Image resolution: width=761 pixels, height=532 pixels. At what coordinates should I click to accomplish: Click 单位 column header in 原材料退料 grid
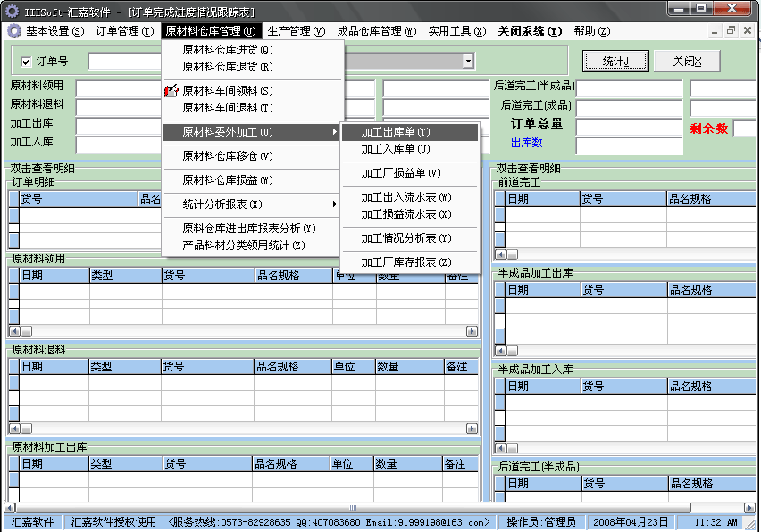click(354, 367)
